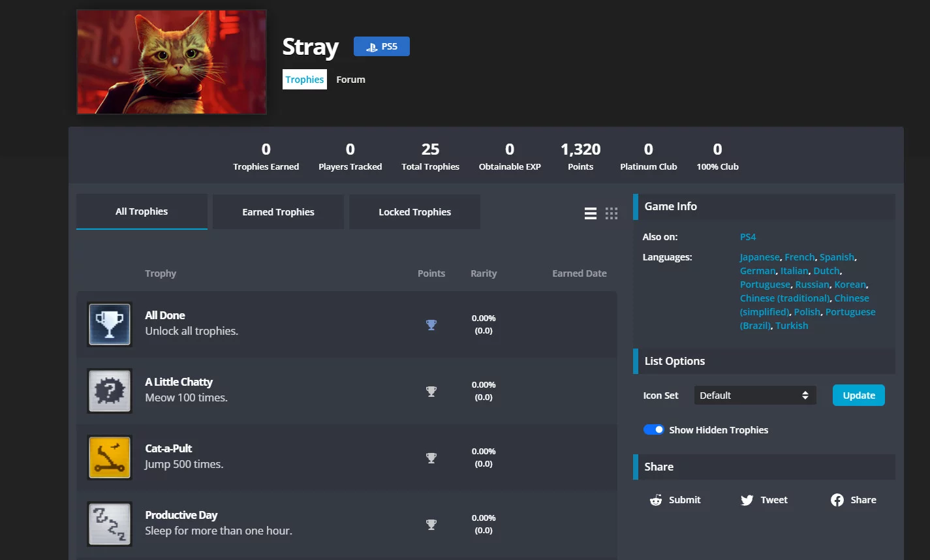This screenshot has width=930, height=560.
Task: Click the Cat-a-Pult trophy icon
Action: coord(110,458)
